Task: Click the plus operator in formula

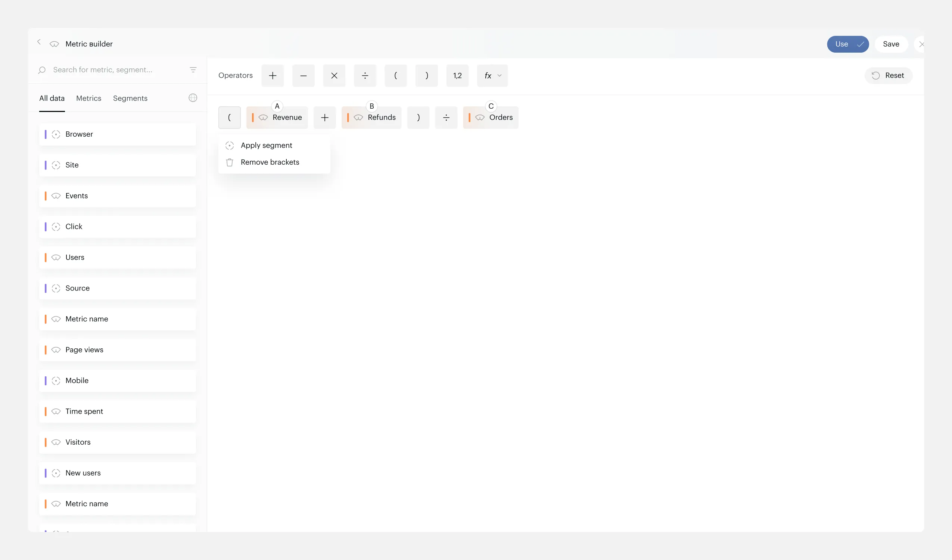Action: pyautogui.click(x=324, y=118)
